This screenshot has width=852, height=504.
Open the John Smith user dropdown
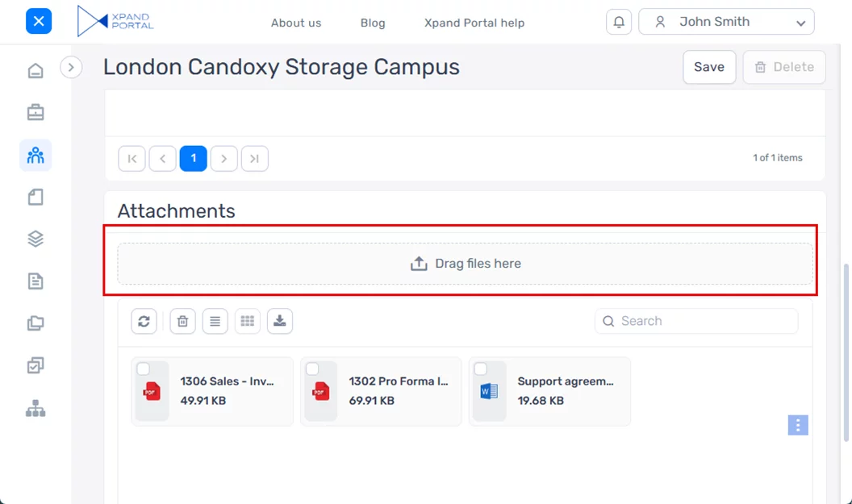coord(726,23)
